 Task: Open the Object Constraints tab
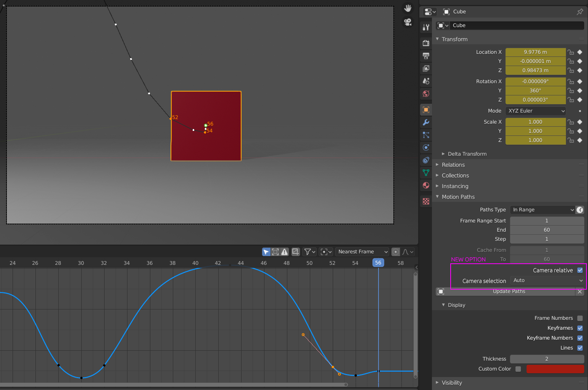tap(426, 160)
